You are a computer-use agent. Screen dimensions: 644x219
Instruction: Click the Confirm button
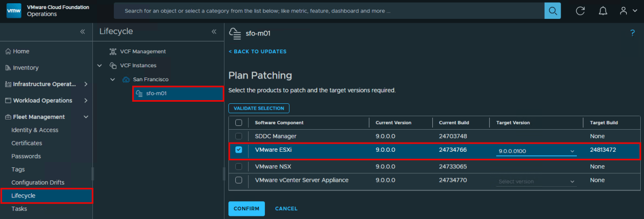pyautogui.click(x=247, y=208)
